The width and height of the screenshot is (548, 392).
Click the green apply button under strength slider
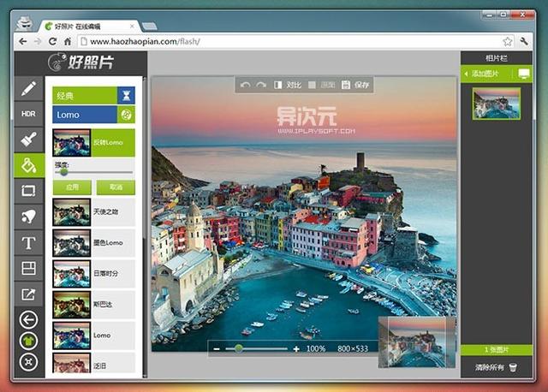(72, 187)
